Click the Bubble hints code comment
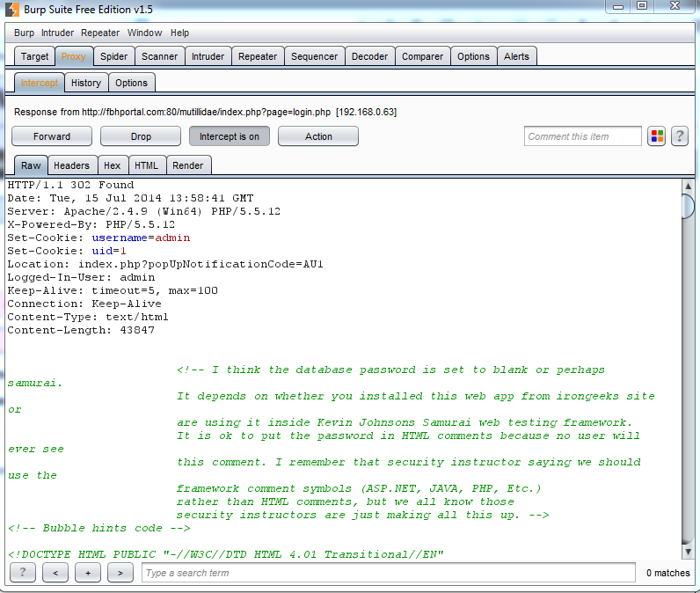This screenshot has width=700, height=593. click(99, 528)
